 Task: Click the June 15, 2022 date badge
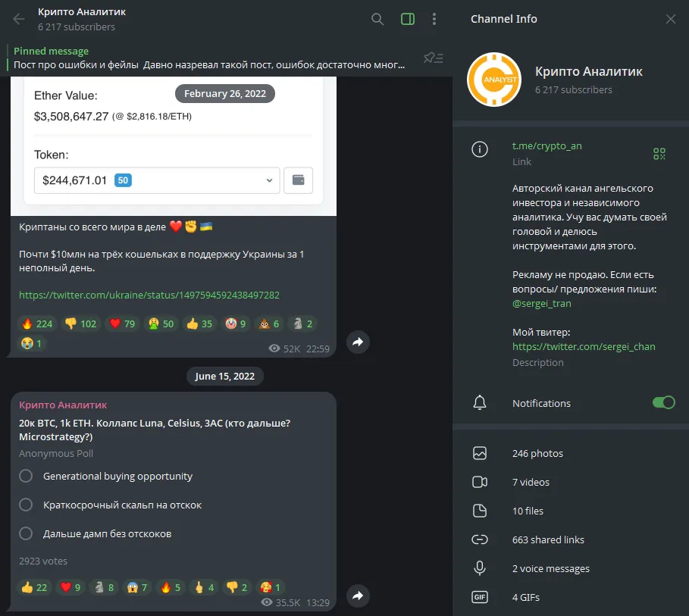tap(225, 376)
